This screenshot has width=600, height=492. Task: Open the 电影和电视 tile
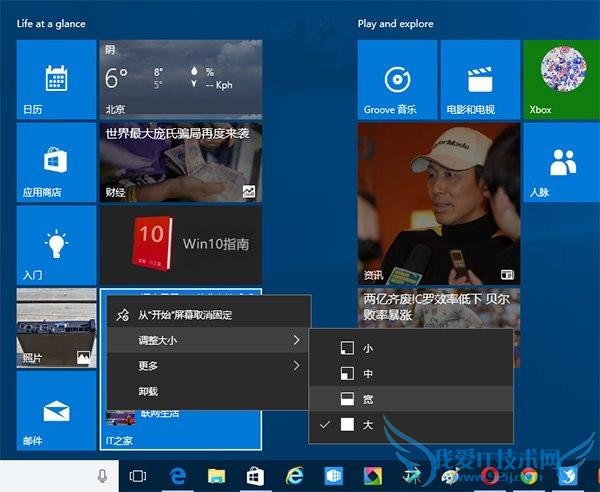point(480,80)
